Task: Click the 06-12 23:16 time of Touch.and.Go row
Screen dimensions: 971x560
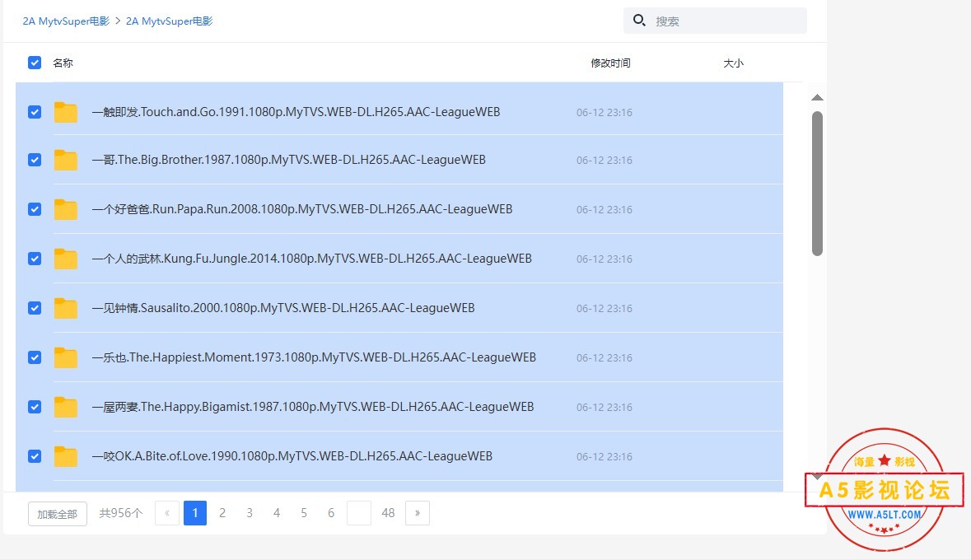Action: tap(605, 113)
